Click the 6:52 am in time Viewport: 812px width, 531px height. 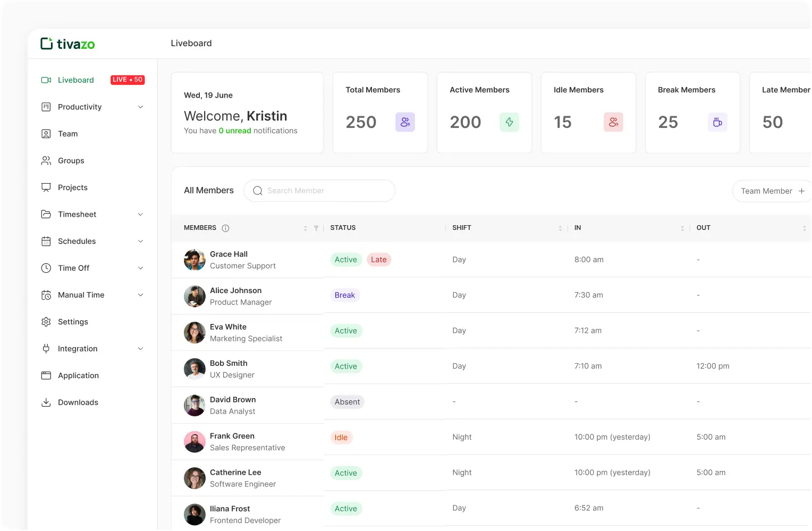589,508
